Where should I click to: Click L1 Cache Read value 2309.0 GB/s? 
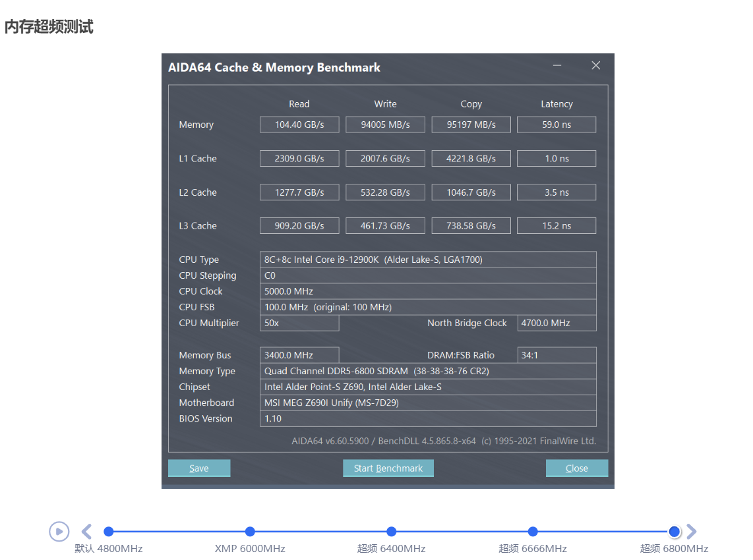pos(299,158)
